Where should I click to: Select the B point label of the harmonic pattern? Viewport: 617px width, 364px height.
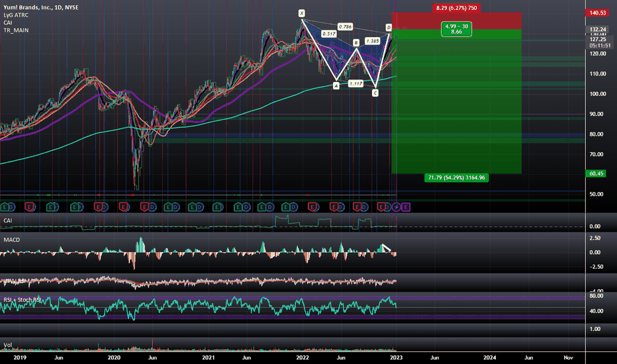[356, 42]
